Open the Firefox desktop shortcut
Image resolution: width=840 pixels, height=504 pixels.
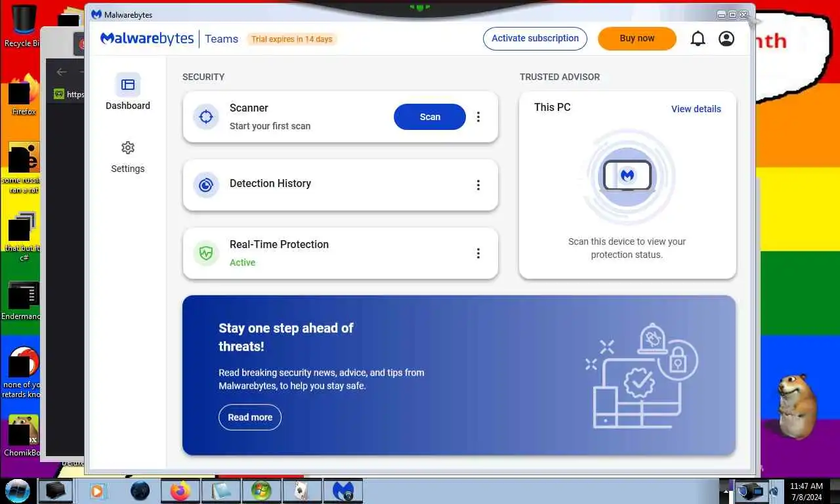tap(24, 95)
